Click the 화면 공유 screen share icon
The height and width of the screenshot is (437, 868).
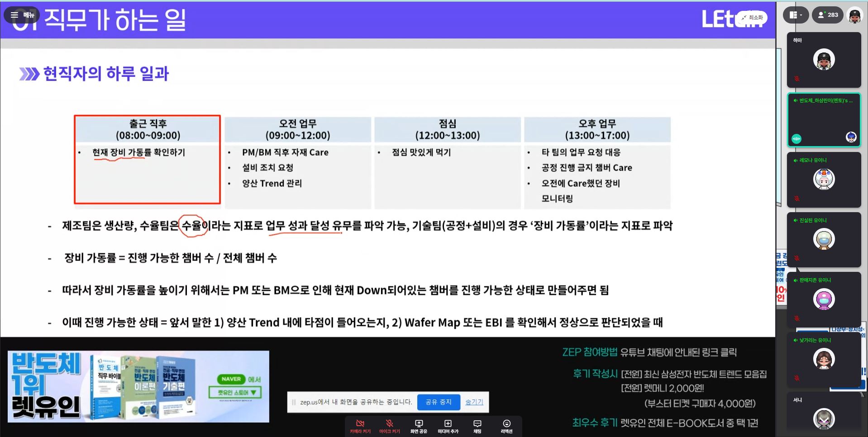[x=419, y=427]
